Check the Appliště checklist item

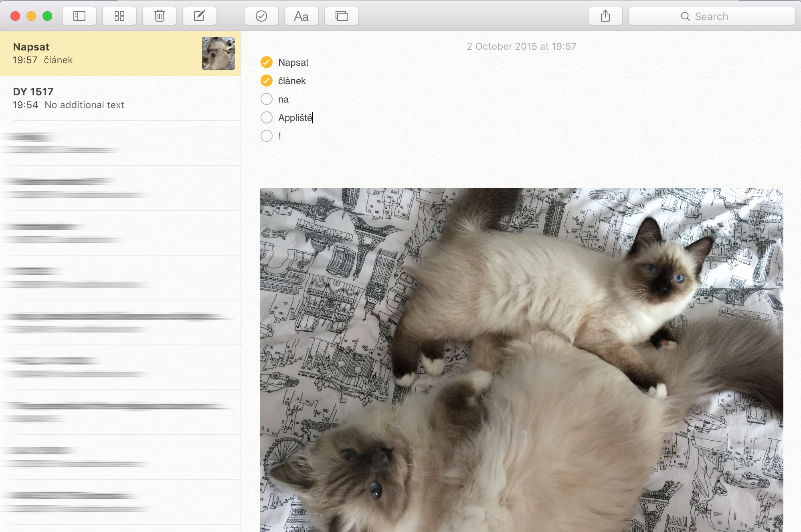tap(267, 117)
